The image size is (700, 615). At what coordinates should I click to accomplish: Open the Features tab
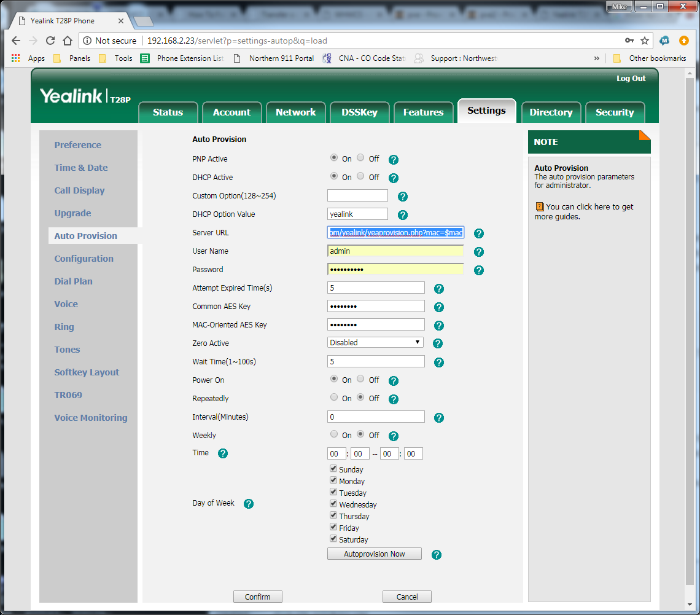coord(423,112)
